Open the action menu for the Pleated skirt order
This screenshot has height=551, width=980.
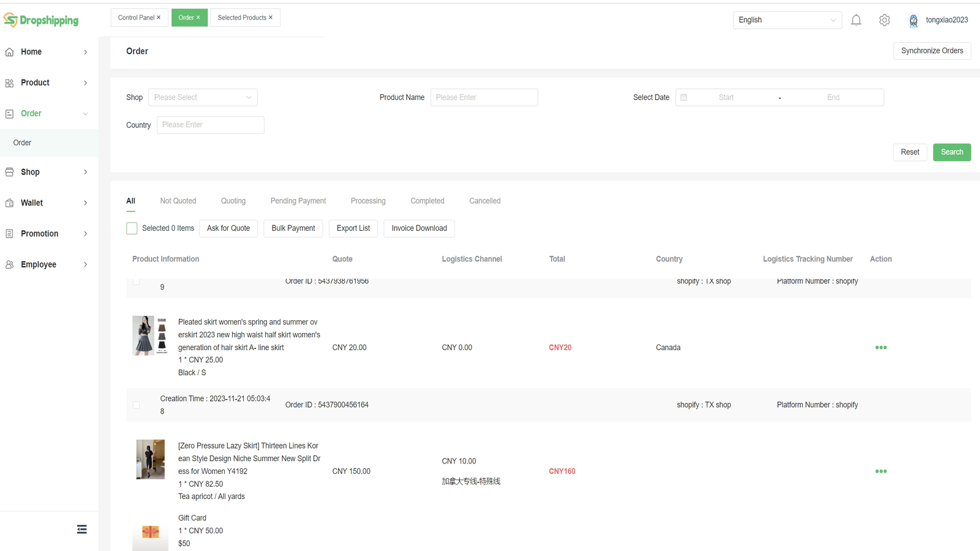(x=881, y=347)
